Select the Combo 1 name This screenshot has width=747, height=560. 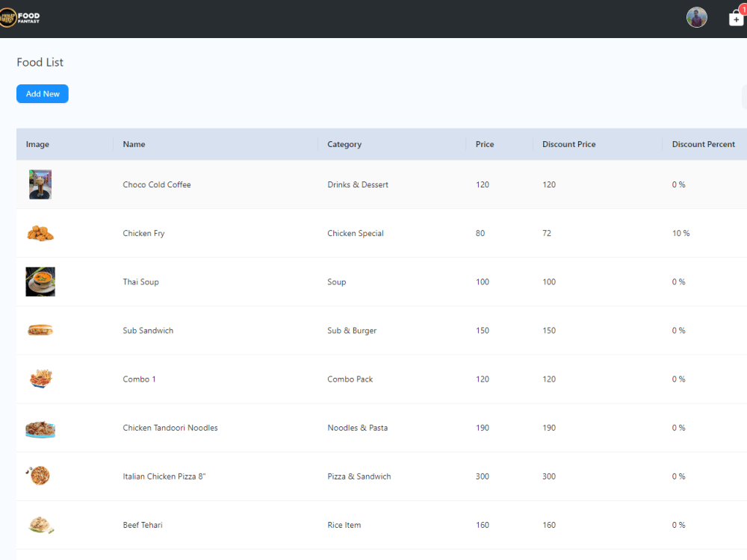pos(139,379)
